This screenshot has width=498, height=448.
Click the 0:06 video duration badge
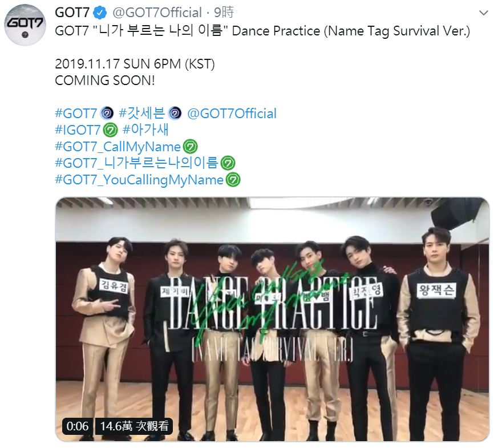coord(78,426)
